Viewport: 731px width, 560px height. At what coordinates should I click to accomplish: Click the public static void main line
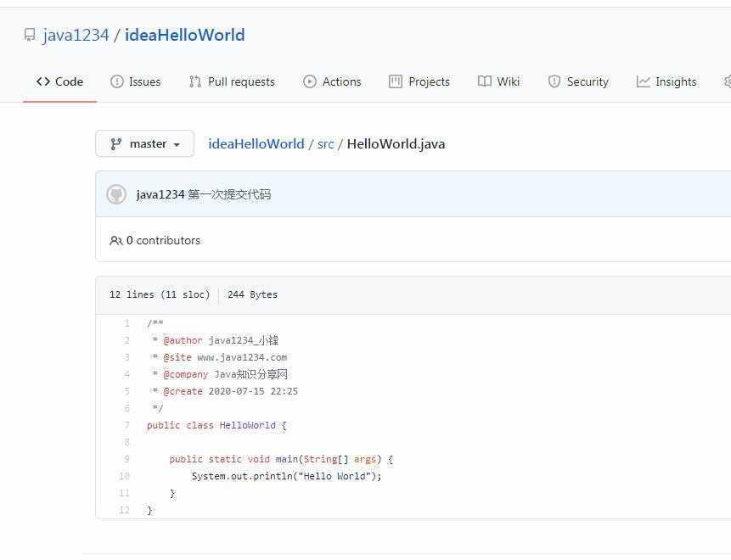[x=282, y=459]
